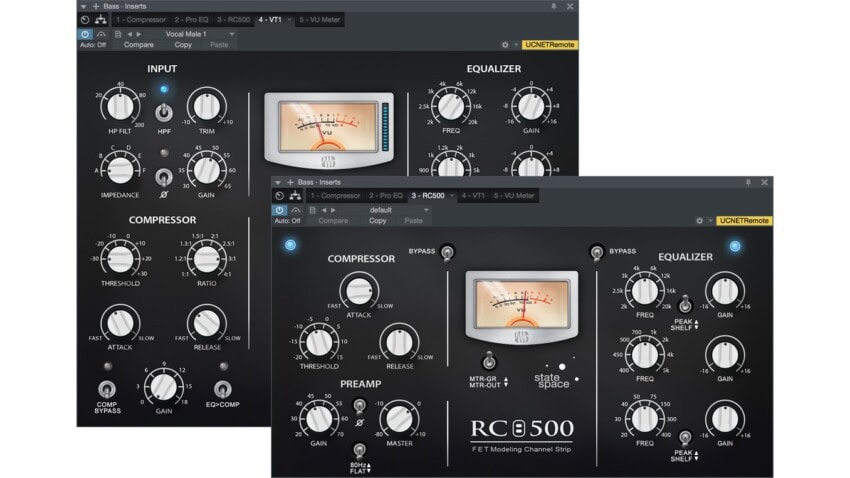Go to next preset in RC500 window
Image resolution: width=850 pixels, height=478 pixels.
click(x=333, y=210)
